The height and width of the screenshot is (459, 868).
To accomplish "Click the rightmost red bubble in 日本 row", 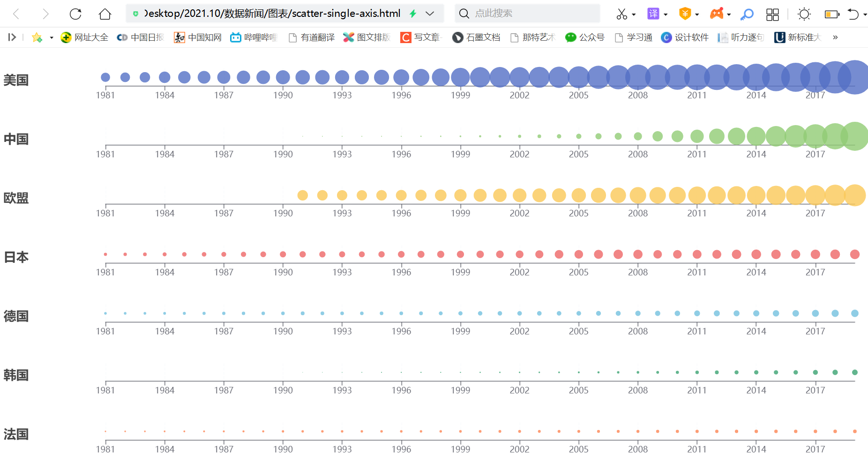I will [x=854, y=254].
